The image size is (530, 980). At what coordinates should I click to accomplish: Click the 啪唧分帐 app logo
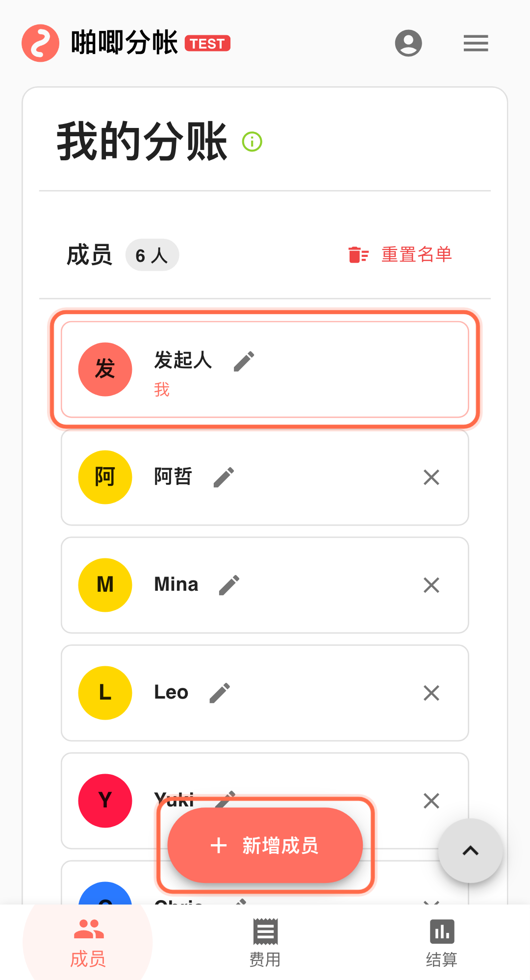click(41, 43)
